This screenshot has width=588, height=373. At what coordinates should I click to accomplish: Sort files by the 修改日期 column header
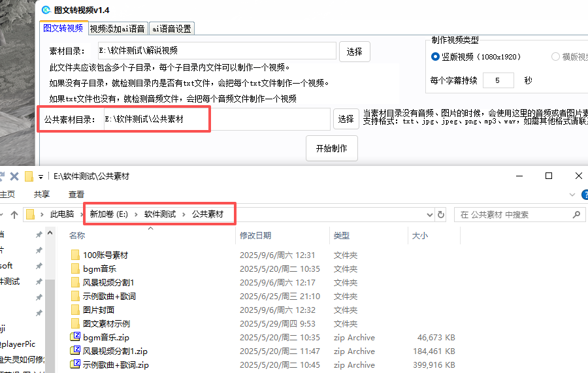[x=255, y=235]
